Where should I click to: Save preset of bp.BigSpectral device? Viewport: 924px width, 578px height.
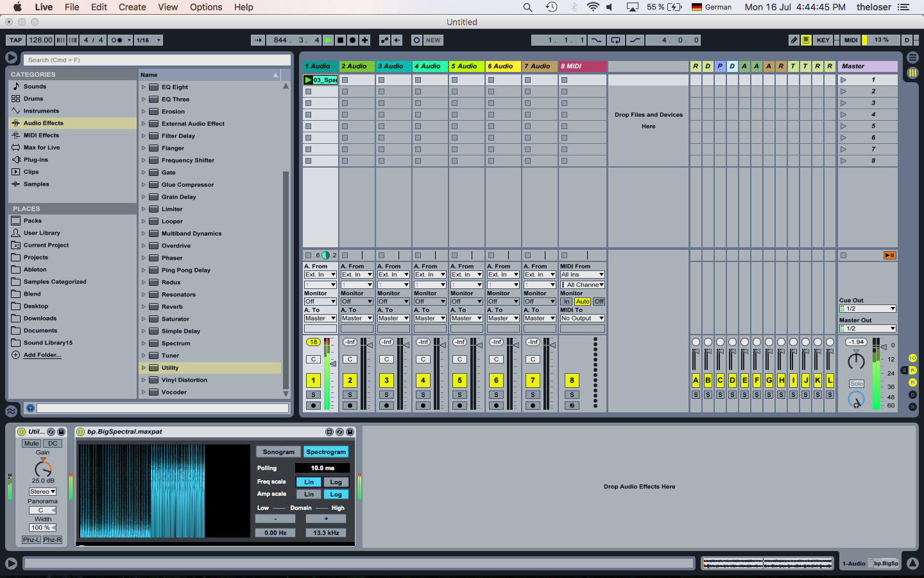click(x=350, y=432)
